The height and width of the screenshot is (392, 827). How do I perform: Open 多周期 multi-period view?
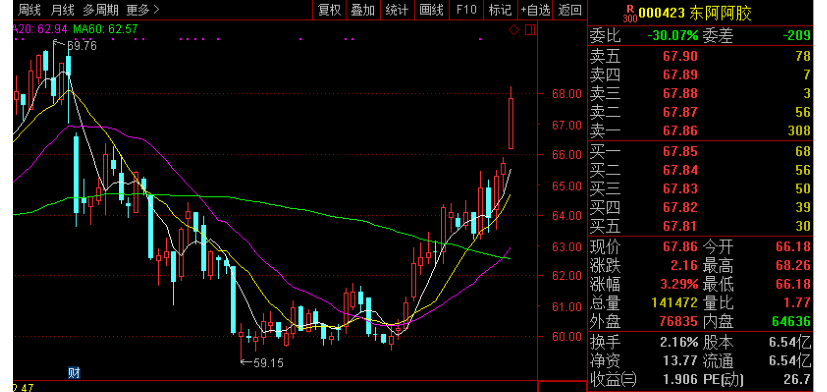pos(100,9)
